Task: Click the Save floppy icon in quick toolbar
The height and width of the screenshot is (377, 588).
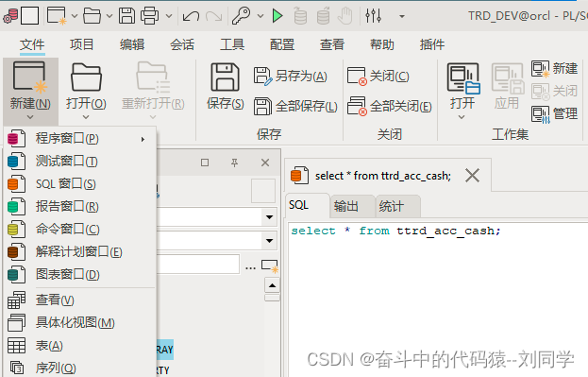Action: click(x=126, y=16)
